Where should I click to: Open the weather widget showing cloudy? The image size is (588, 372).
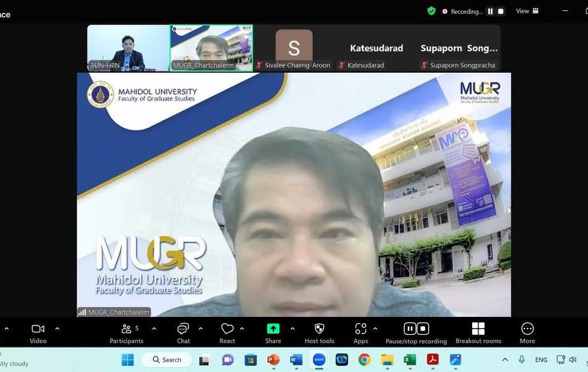pyautogui.click(x=14, y=360)
